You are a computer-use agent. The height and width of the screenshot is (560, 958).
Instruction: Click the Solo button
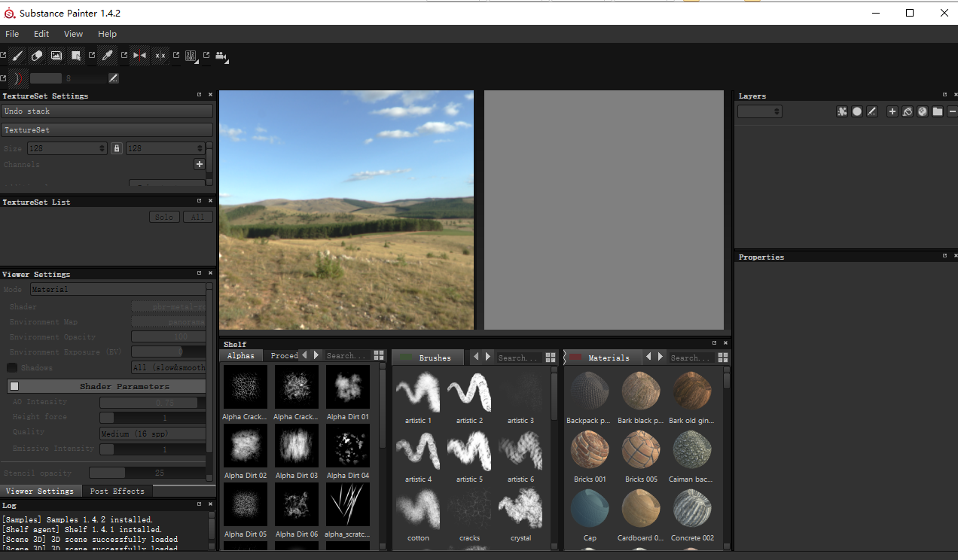(164, 217)
